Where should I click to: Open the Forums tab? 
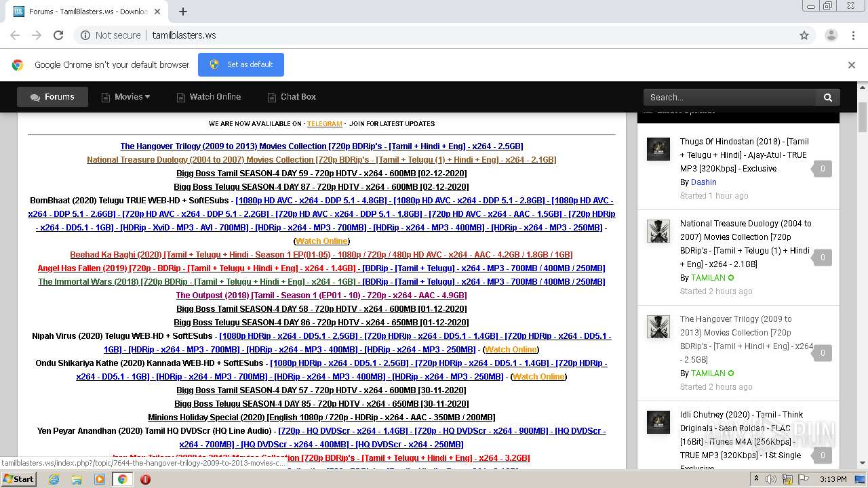[x=52, y=97]
